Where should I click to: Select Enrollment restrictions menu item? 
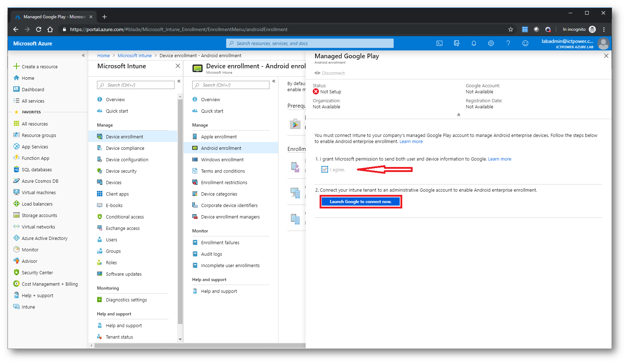[224, 182]
